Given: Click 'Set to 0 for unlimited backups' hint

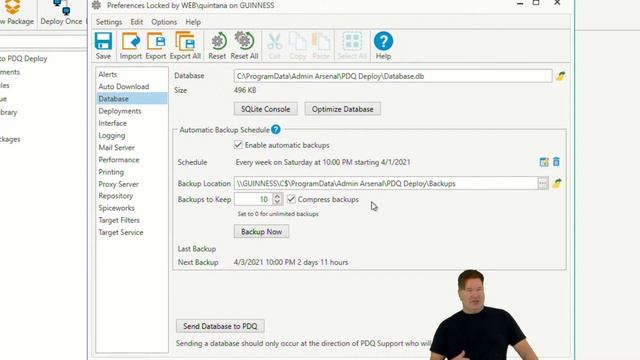Looking at the screenshot, I should (x=278, y=214).
